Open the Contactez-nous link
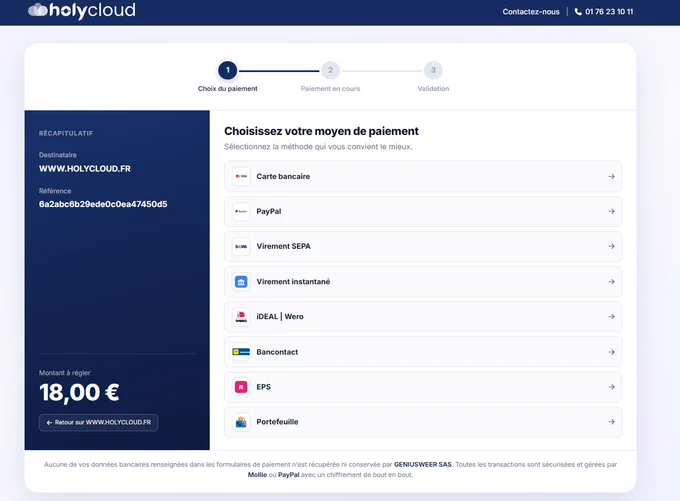 [531, 12]
